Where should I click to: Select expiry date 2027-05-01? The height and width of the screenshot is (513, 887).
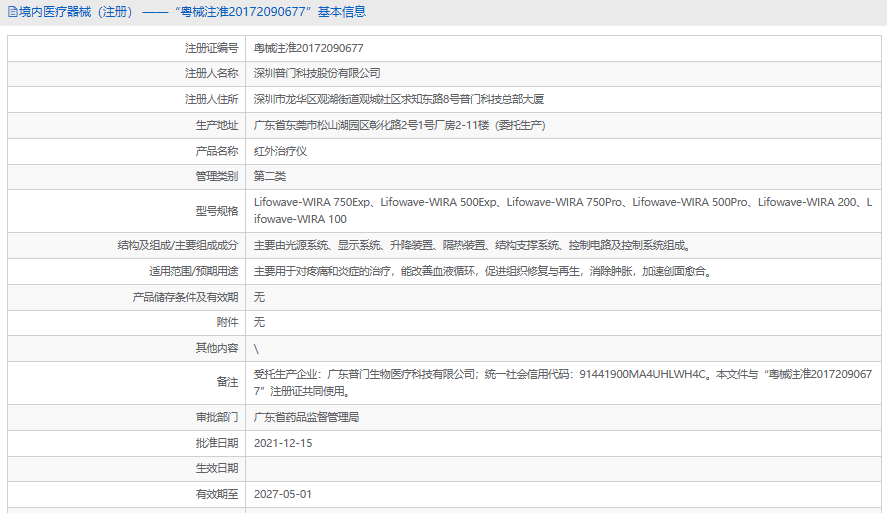(282, 494)
